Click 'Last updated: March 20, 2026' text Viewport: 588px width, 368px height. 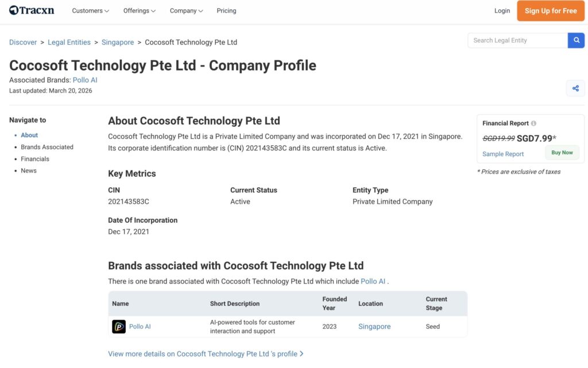[51, 91]
